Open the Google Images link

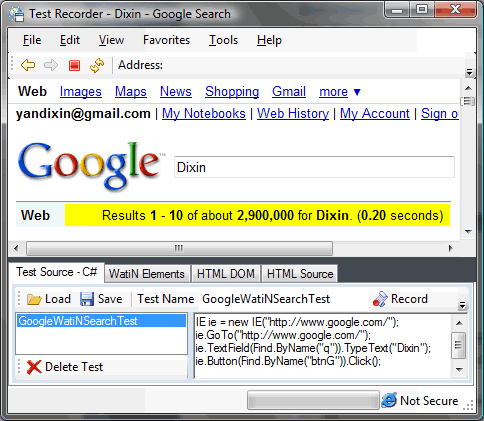81,92
